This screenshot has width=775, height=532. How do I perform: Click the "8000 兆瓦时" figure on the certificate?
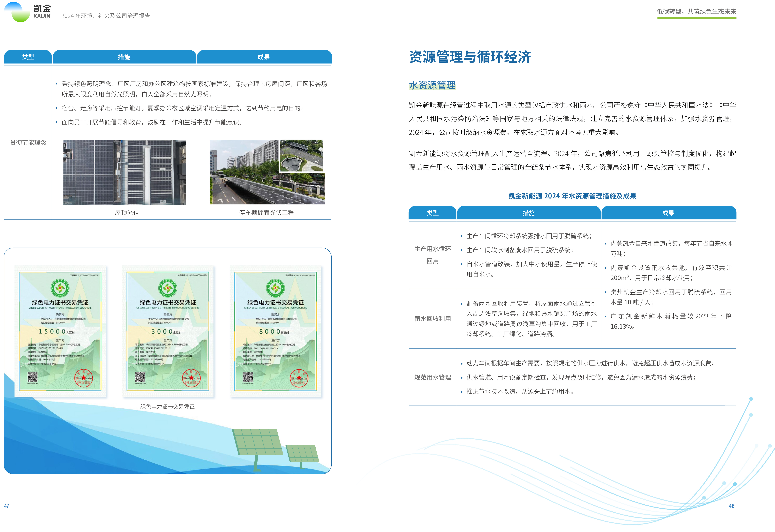point(274,332)
